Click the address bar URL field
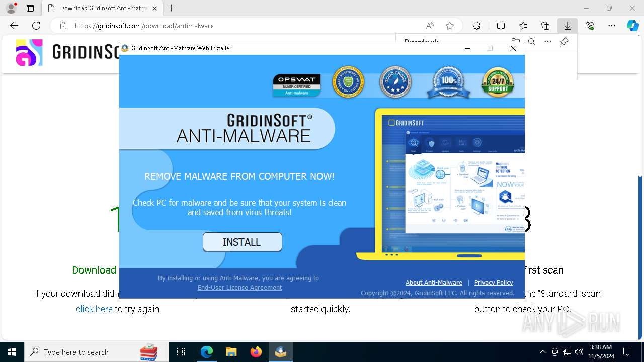 click(242, 26)
